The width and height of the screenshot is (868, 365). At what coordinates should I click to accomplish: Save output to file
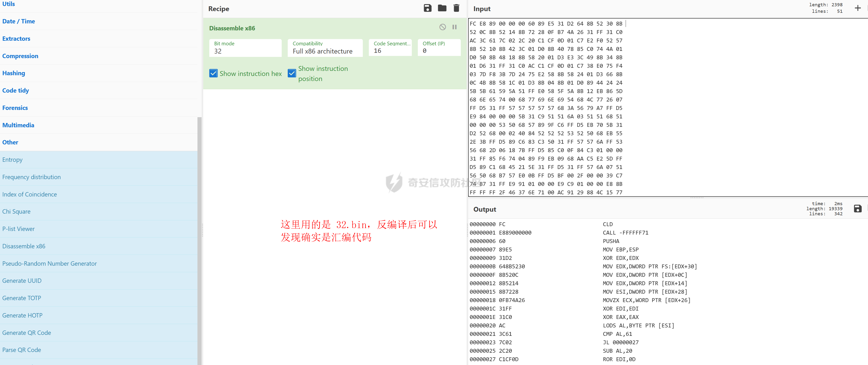tap(858, 209)
